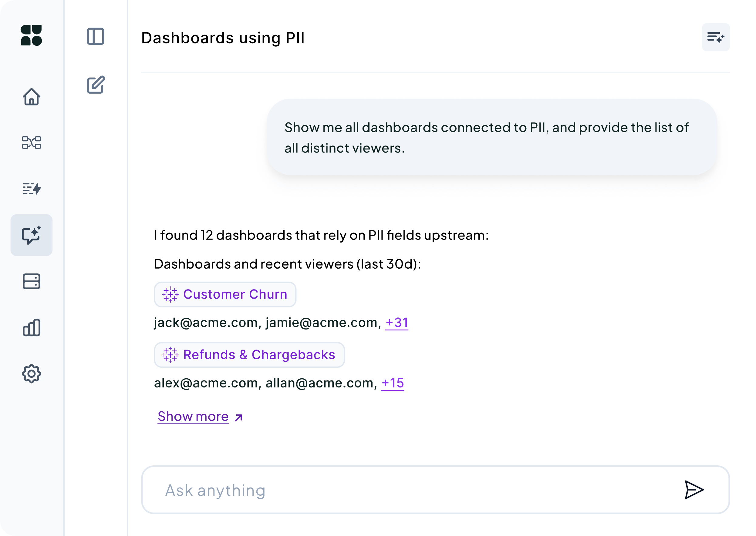This screenshot has height=536, width=756.
Task: Open the Customer Churn dashboard chip
Action: pos(225,294)
